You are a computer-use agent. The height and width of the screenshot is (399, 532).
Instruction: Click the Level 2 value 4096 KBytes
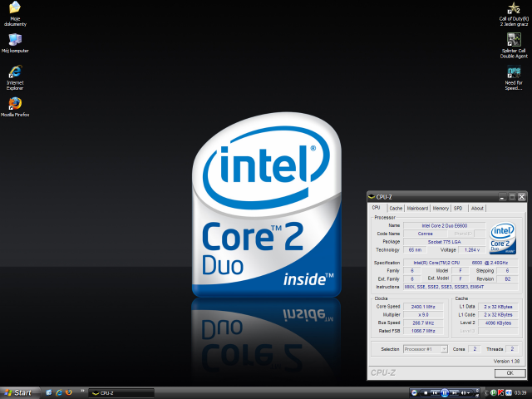point(498,323)
